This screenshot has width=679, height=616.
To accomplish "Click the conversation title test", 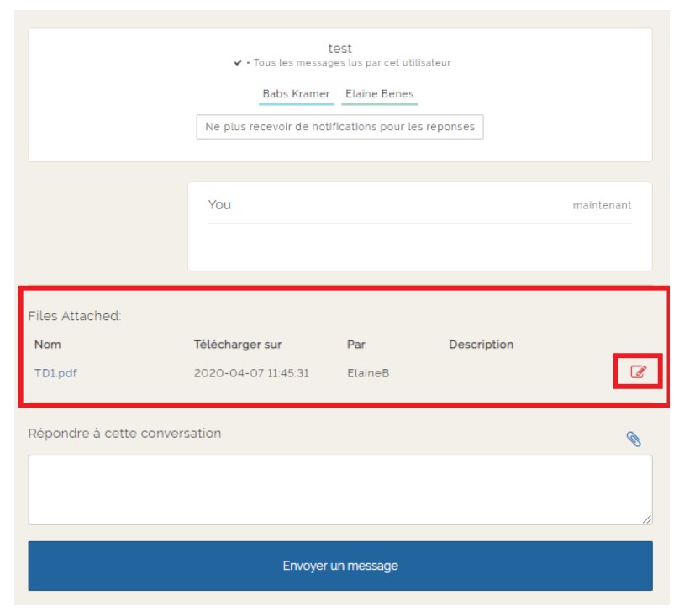I will [339, 49].
